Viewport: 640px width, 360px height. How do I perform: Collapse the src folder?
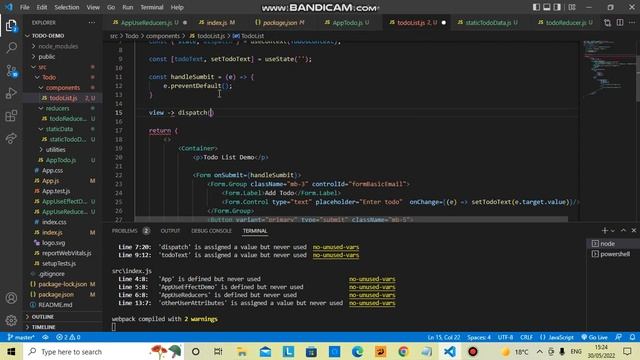62,67
